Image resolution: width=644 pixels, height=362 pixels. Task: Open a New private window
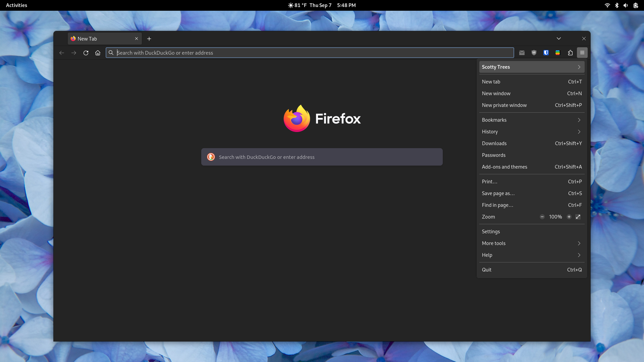coord(532,105)
